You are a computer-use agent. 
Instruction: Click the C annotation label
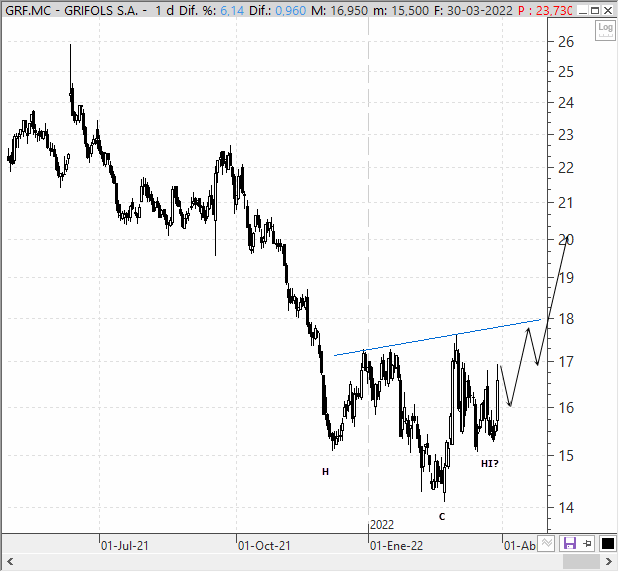click(x=442, y=517)
